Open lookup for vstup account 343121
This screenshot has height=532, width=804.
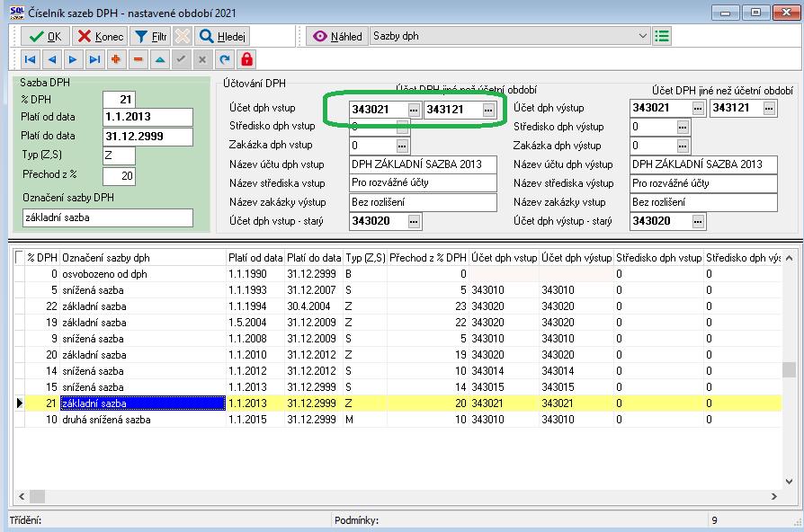tap(488, 110)
